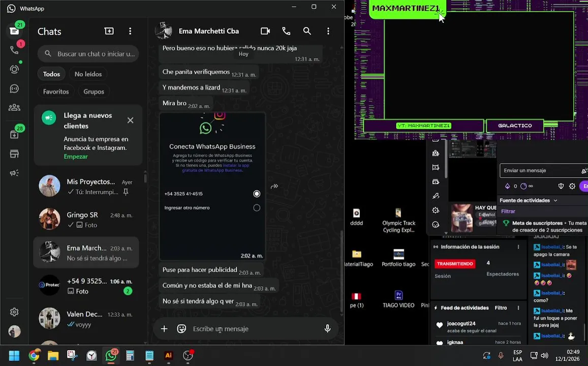This screenshot has width=588, height=366.
Task: Open the dddd desktop file
Action: point(357,217)
